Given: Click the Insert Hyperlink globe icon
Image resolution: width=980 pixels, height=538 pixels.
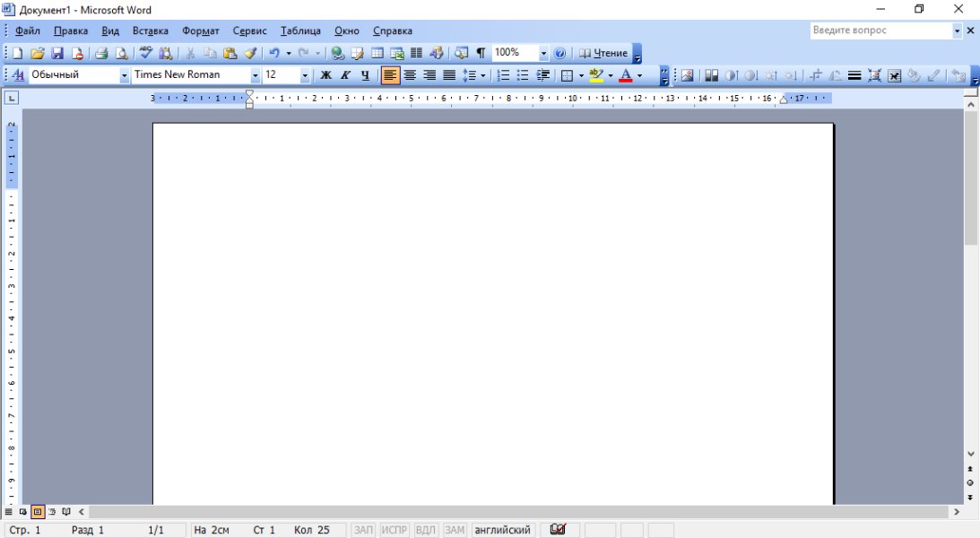Looking at the screenshot, I should click(337, 53).
